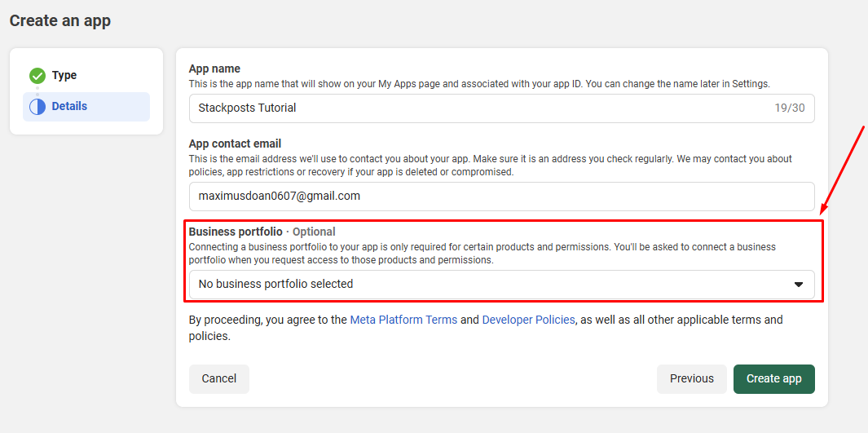Screen dimensions: 868x433
Task: Click the "Business portfolio" label text
Action: pyautogui.click(x=235, y=232)
